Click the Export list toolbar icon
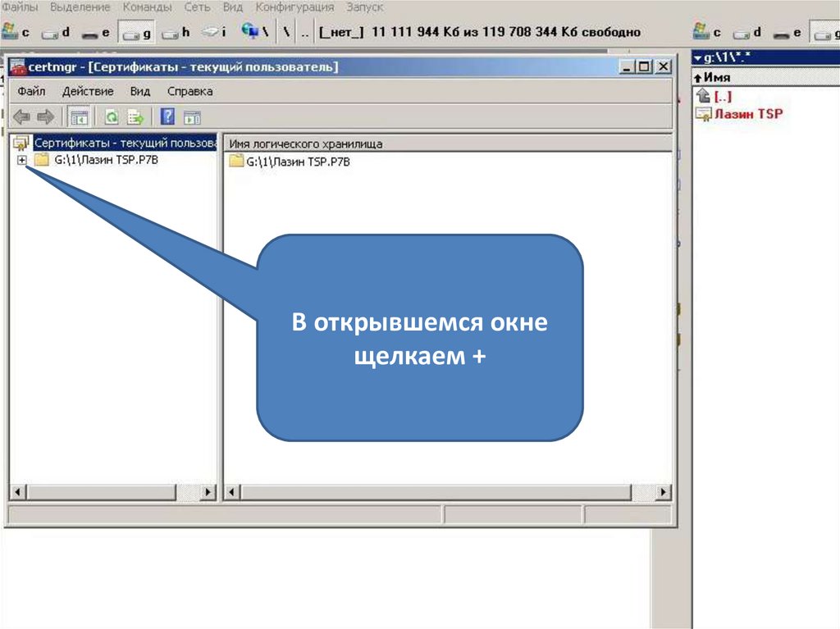 [x=135, y=116]
